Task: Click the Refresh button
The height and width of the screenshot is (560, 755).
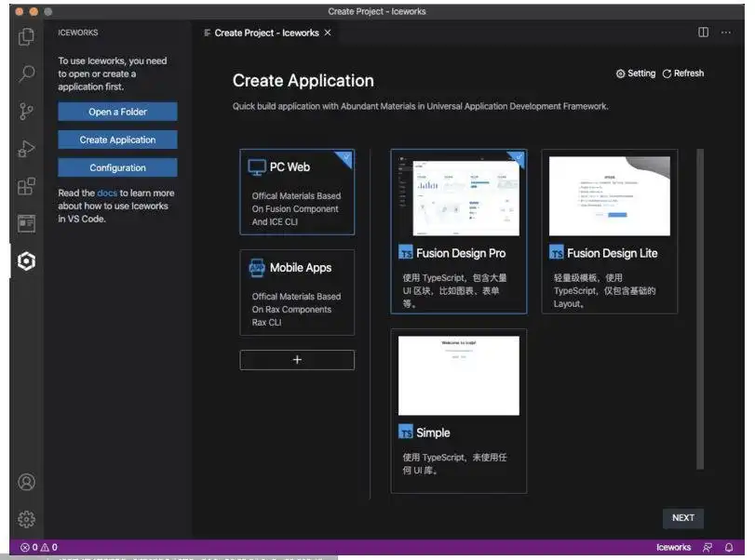Action: point(683,73)
